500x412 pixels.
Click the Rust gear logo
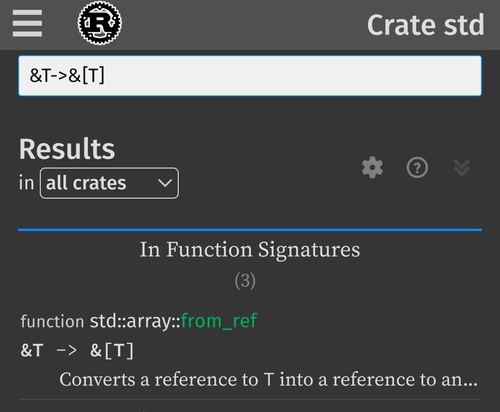pyautogui.click(x=100, y=23)
